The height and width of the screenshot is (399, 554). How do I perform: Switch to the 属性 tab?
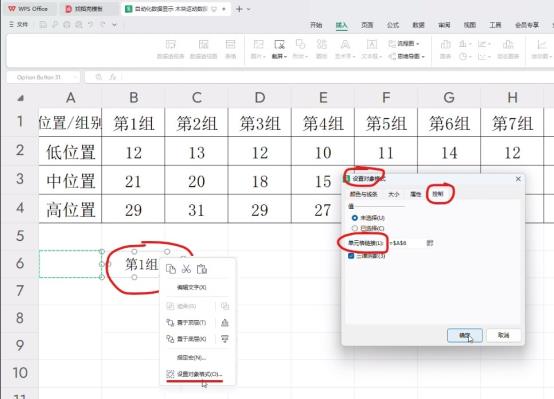tap(416, 194)
